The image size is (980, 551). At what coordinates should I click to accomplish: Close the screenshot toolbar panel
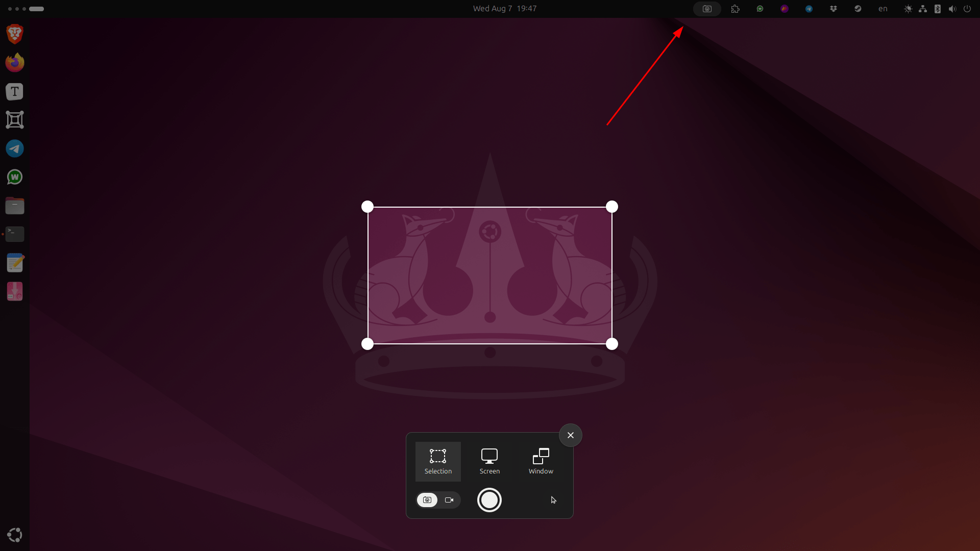coord(570,435)
